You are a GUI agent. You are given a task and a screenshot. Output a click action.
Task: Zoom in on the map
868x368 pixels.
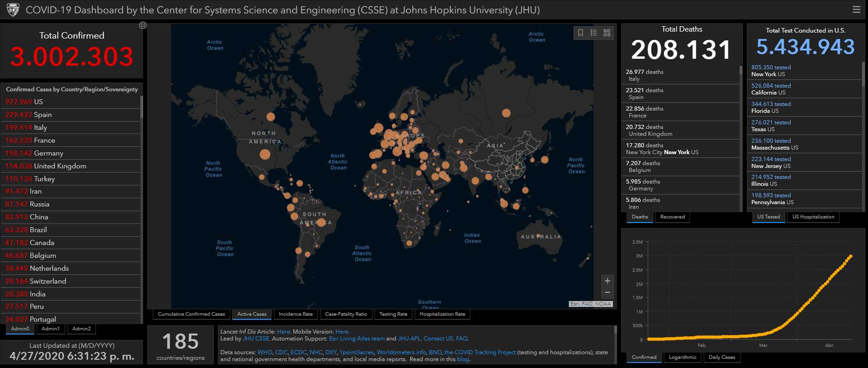pyautogui.click(x=607, y=281)
